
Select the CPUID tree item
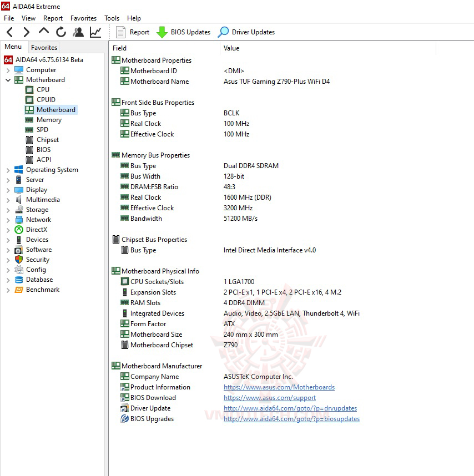tap(46, 100)
